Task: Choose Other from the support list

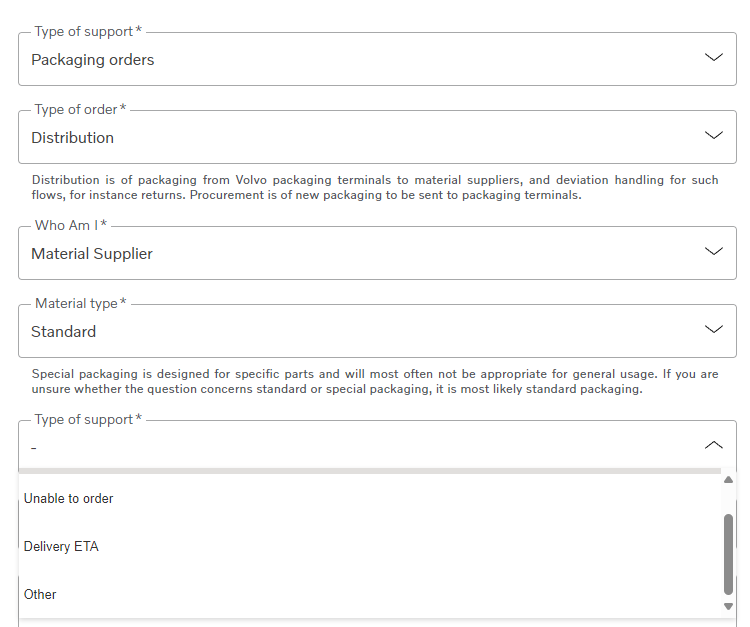Action: [x=370, y=594]
